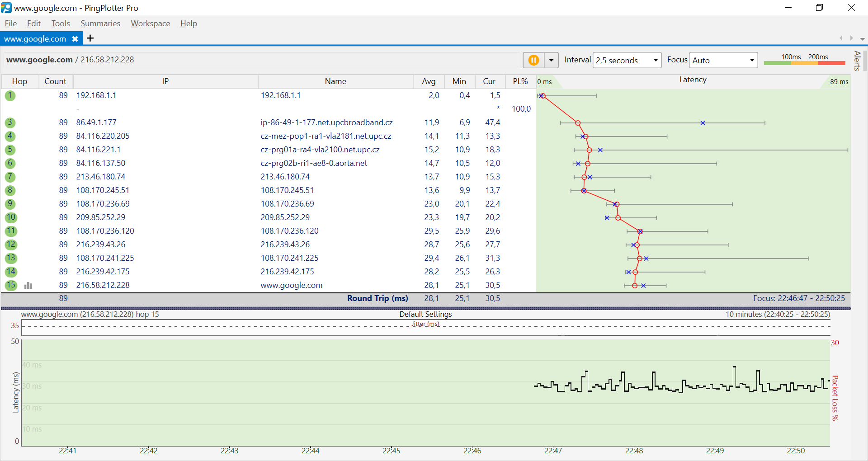Expand the Alerts side panel

857,61
